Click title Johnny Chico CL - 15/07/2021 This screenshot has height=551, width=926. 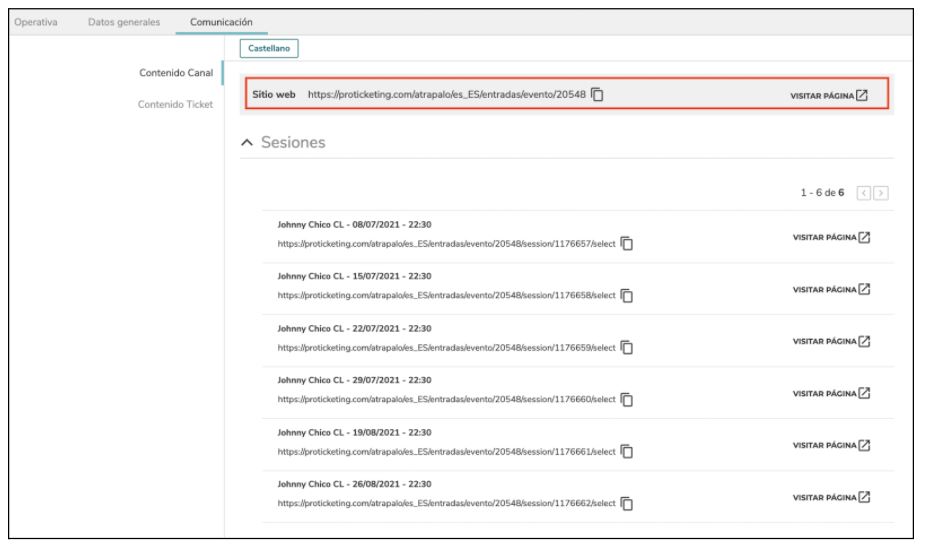tap(354, 276)
